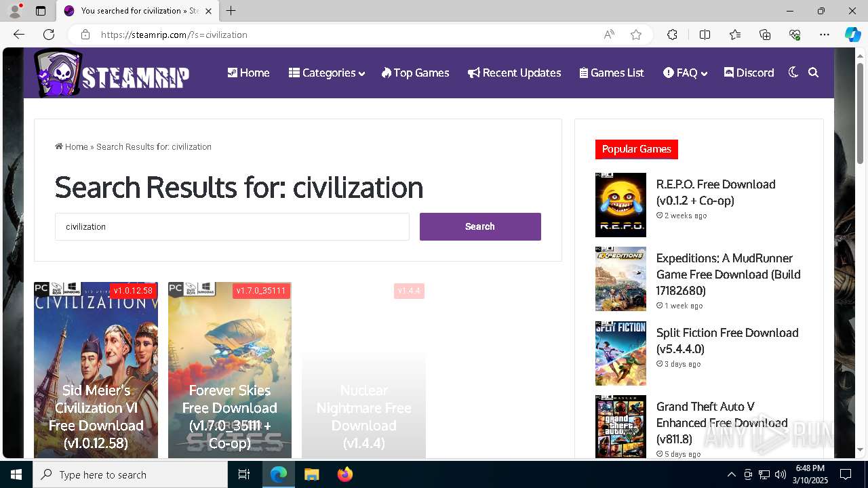
Task: Focus the civilization search input field
Action: click(x=232, y=226)
